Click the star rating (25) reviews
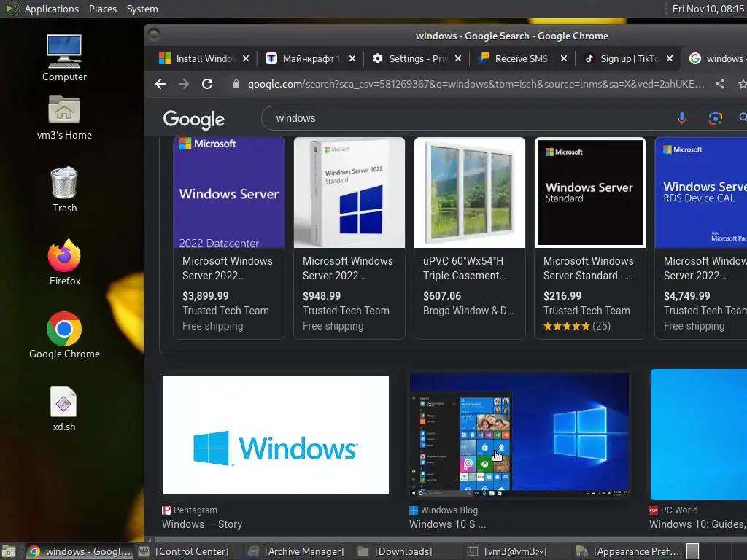Screen dimensions: 747x560 (577, 326)
